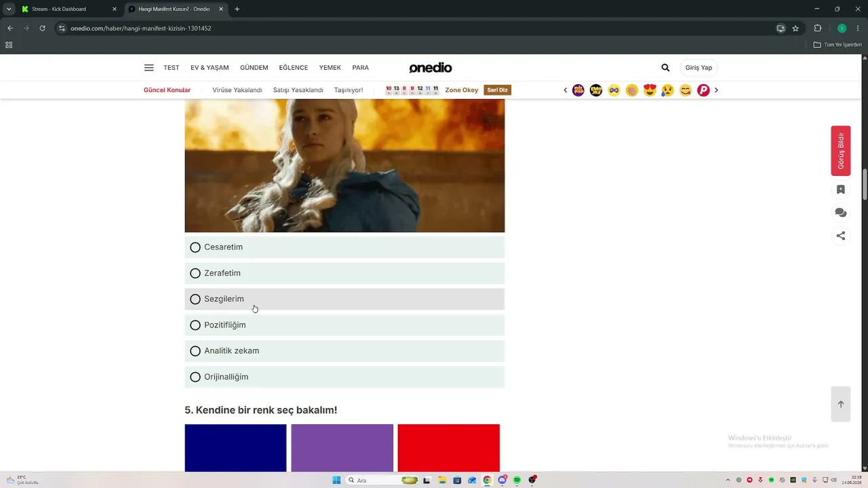The height and width of the screenshot is (488, 868).
Task: Select the Cesaretim answer option
Action: 344,247
